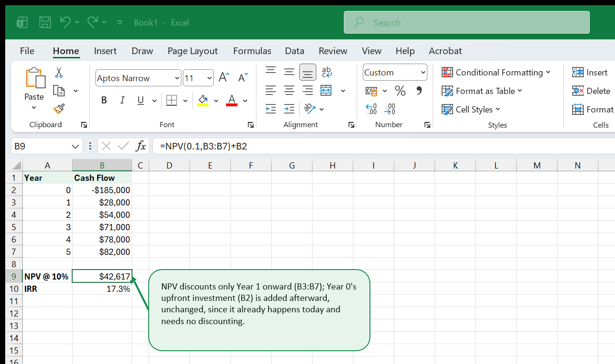615x364 pixels.
Task: Click the Name Box showing B9
Action: coord(47,146)
